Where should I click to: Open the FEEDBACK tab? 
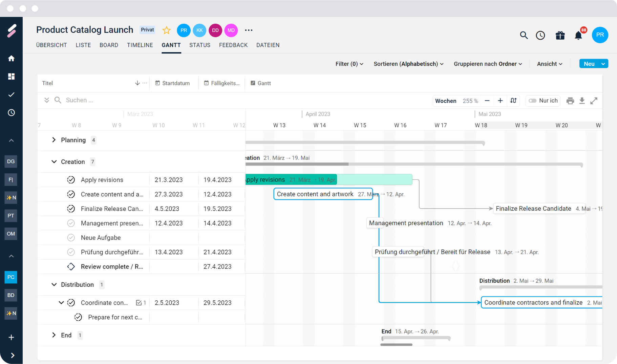click(233, 45)
